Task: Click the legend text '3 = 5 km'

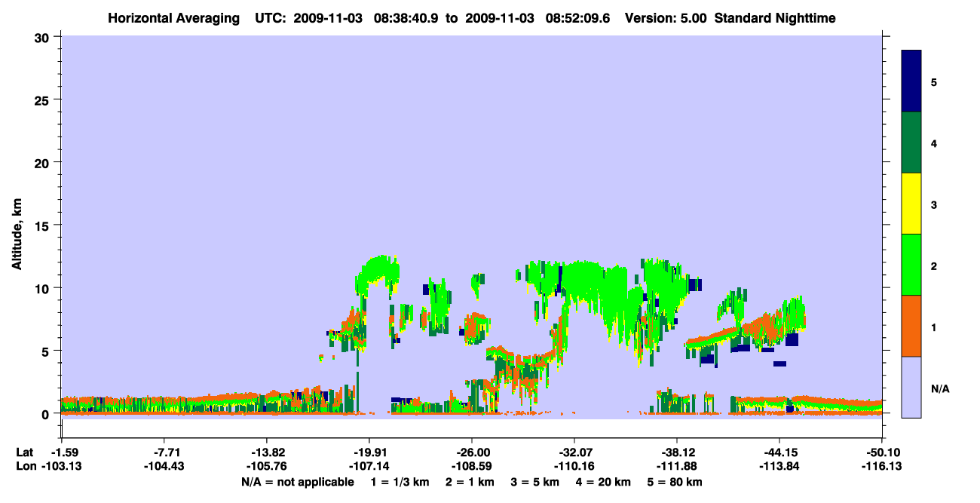Action: pos(536,482)
